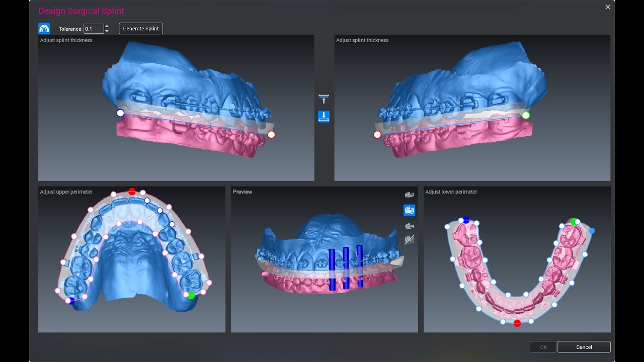
Task: Select the topmost jaw display icon in Preview
Action: [x=410, y=195]
